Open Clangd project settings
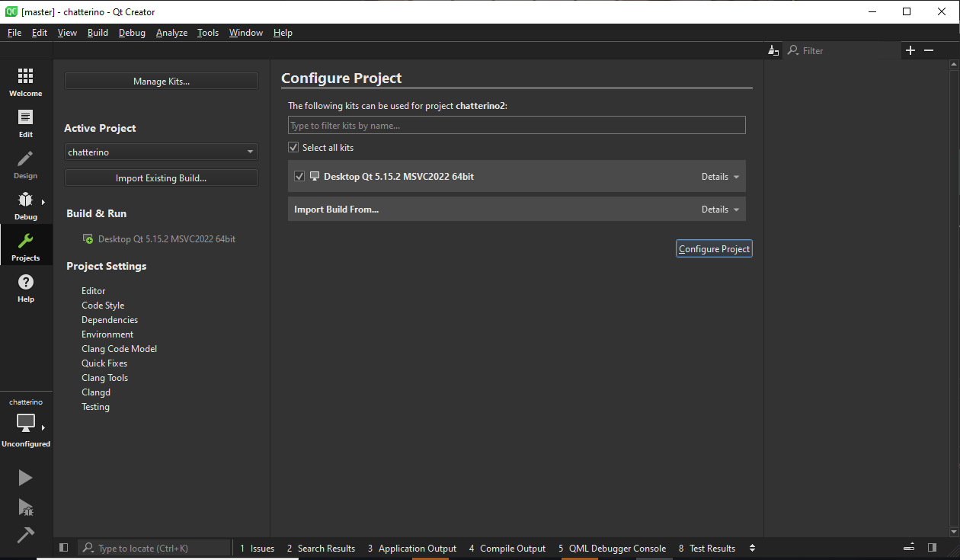This screenshot has width=960, height=560. pyautogui.click(x=96, y=392)
